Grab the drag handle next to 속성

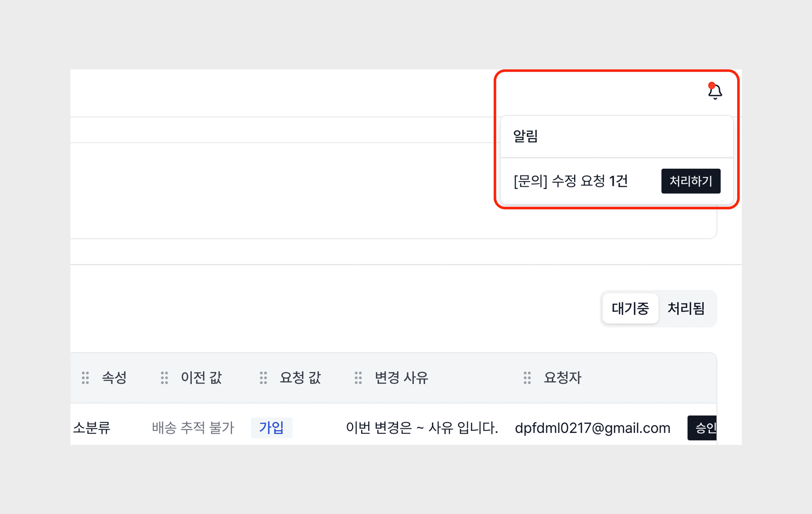coord(85,378)
